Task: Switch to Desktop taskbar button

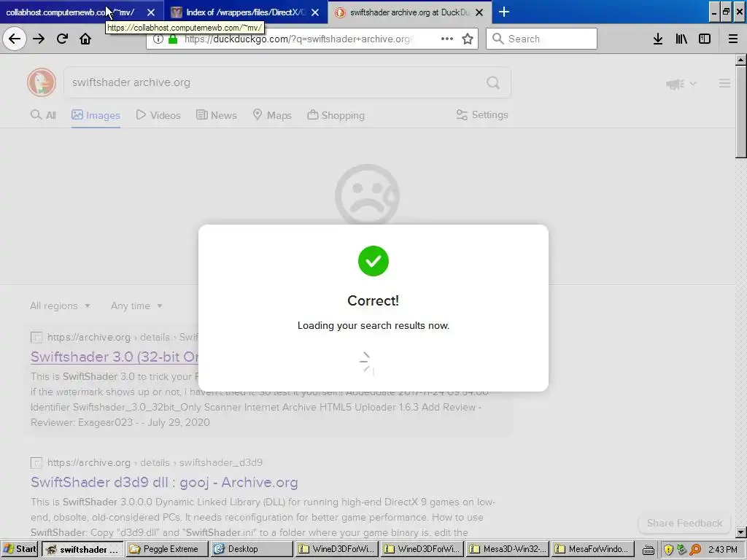Action: 252,549
